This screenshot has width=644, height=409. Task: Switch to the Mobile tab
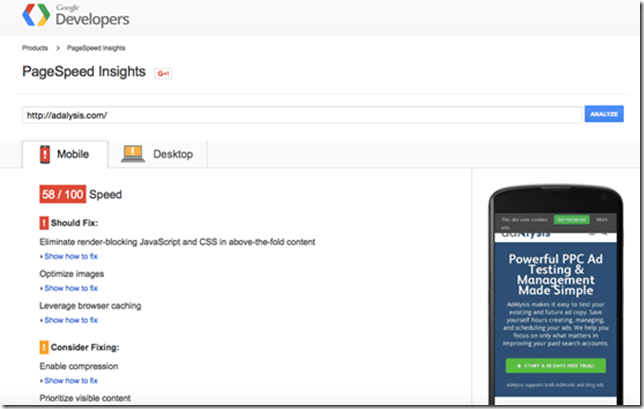pos(65,154)
